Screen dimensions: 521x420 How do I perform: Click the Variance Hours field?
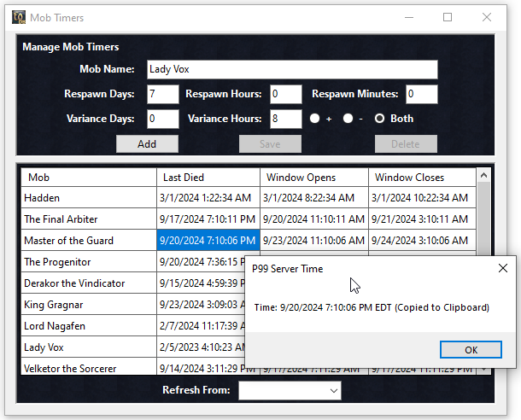[x=285, y=119]
